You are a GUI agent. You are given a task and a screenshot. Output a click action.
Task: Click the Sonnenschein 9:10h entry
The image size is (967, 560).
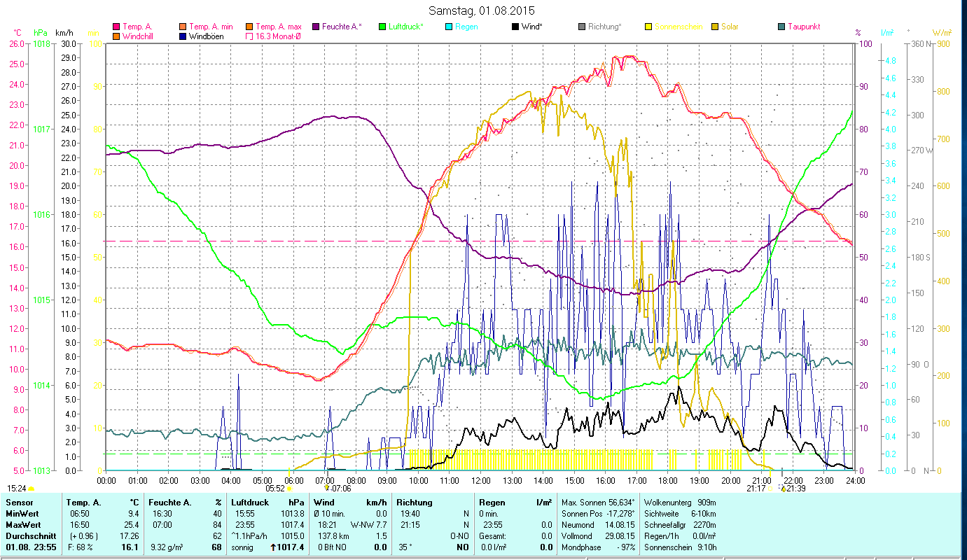coord(680,547)
